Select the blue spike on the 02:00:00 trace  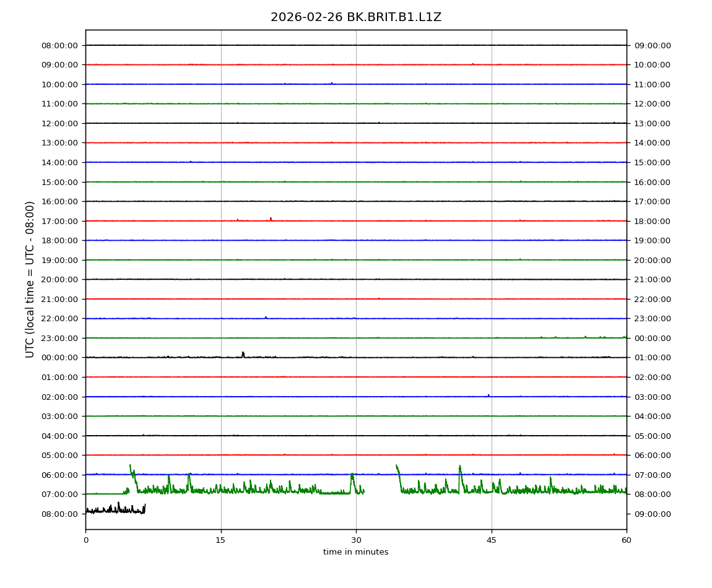click(488, 395)
